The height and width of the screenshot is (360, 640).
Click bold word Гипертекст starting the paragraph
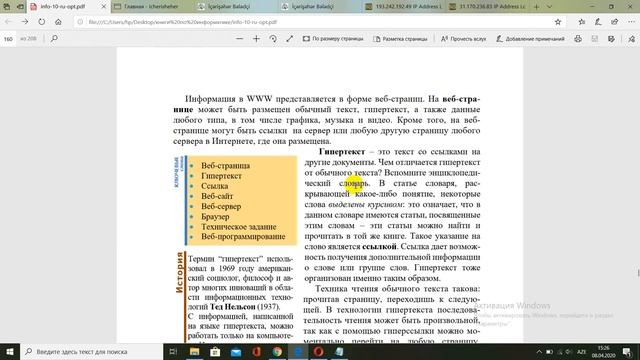pyautogui.click(x=342, y=151)
